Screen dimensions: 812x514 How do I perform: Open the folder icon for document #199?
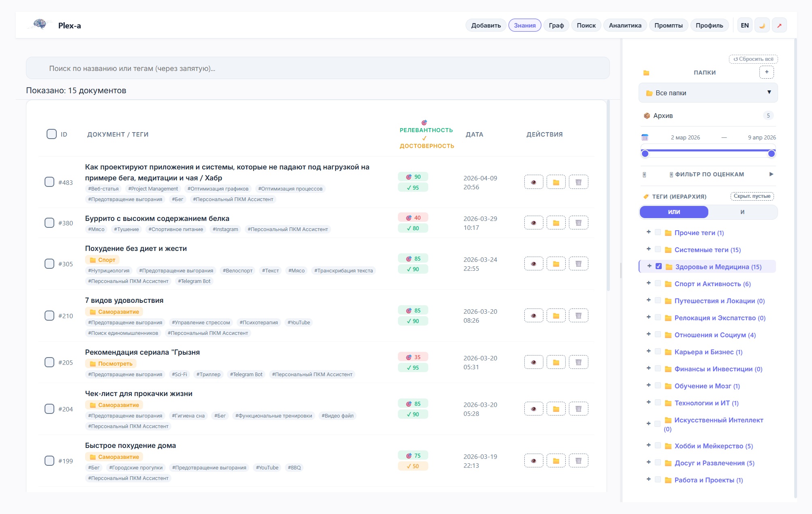(556, 461)
